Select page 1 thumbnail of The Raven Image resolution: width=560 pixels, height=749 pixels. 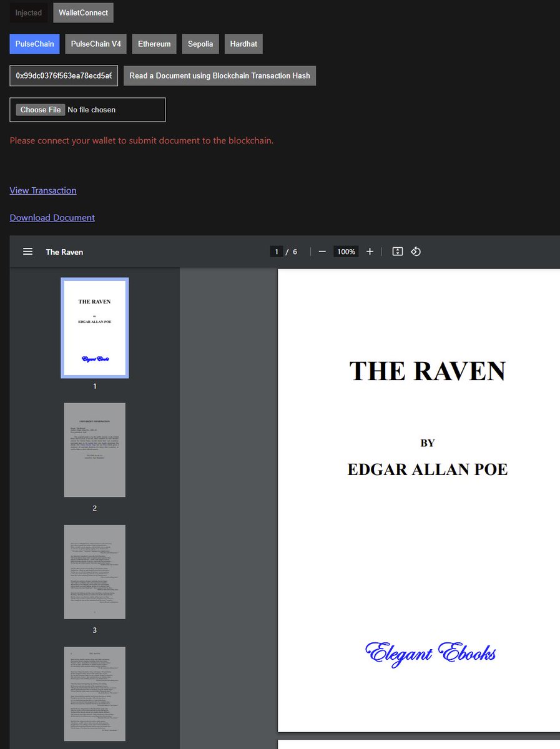(x=95, y=328)
